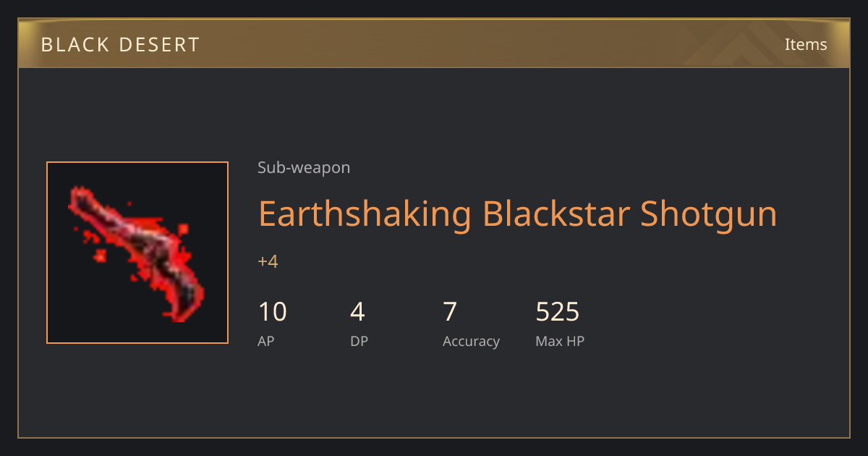Click the chevron emblem in gold header

pyautogui.click(x=745, y=45)
